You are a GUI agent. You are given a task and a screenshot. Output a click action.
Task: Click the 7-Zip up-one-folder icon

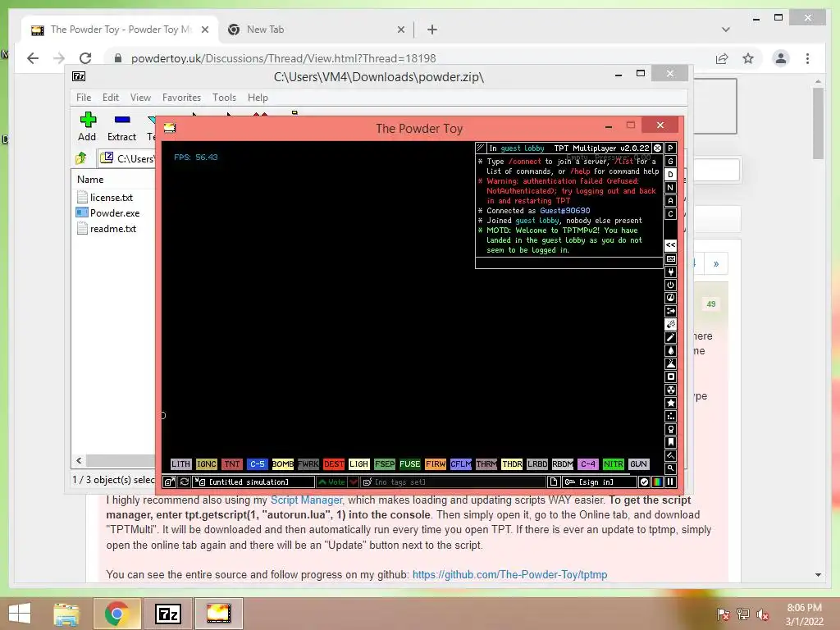tap(81, 158)
